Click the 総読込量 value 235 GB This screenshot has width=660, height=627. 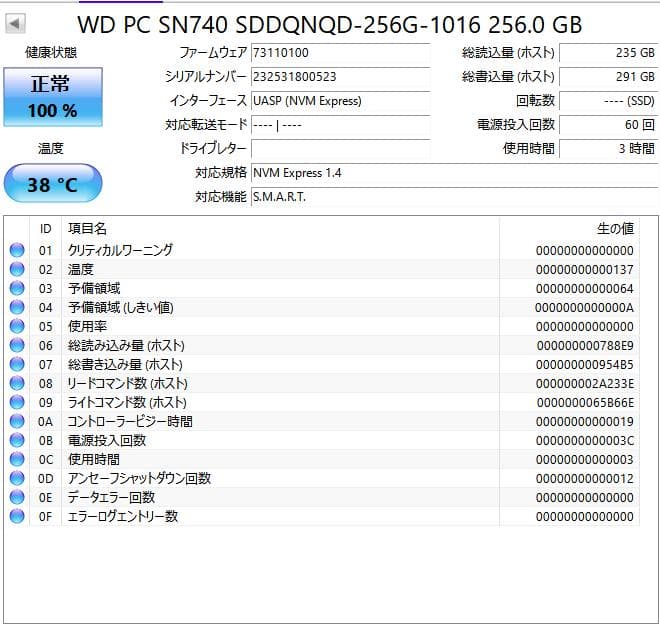(x=608, y=53)
